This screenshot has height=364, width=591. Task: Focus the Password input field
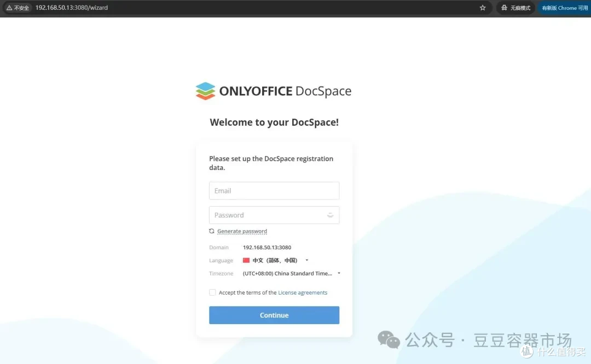pos(274,215)
